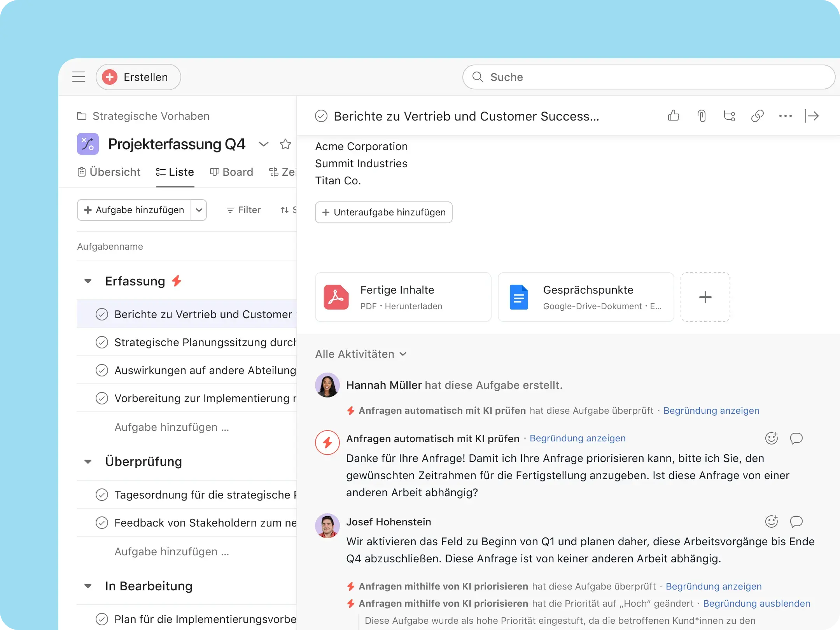Click Unteraufgabe hinzufügen button
This screenshot has height=630, width=840.
click(x=383, y=212)
